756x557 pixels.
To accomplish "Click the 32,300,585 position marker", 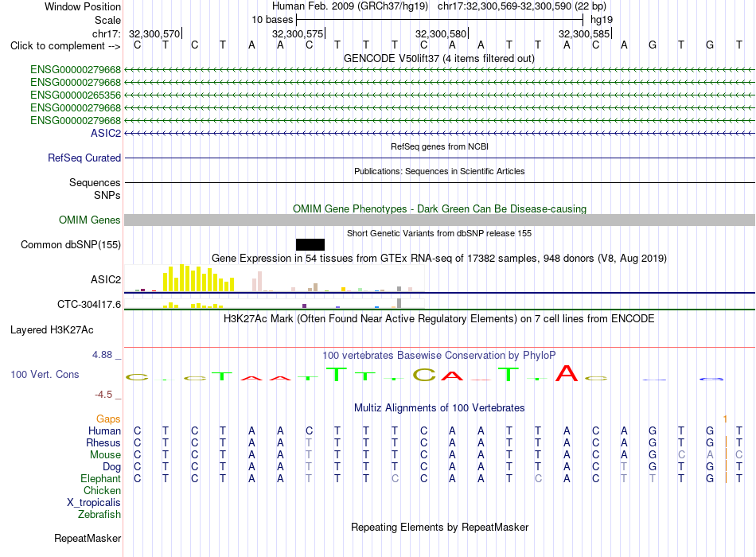I will click(x=584, y=33).
